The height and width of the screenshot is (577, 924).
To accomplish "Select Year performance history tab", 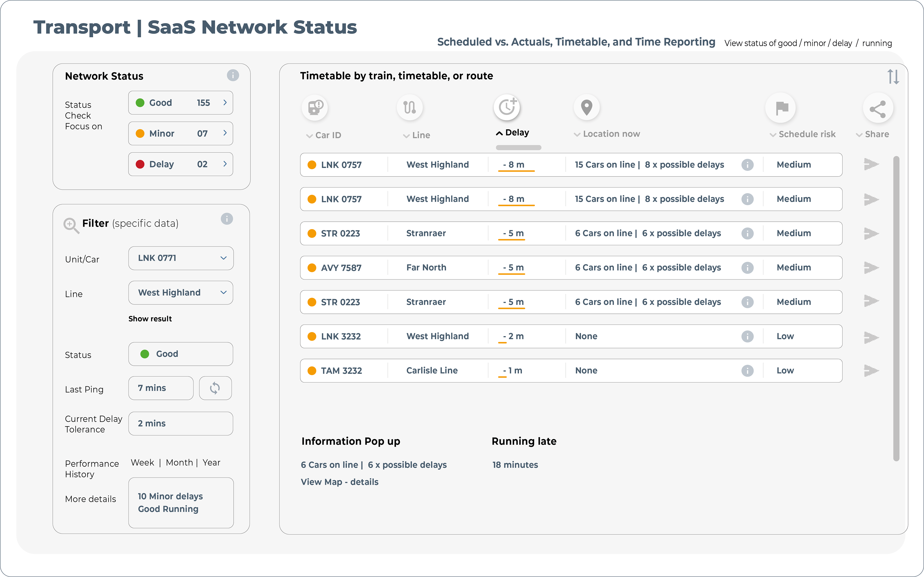I will pos(211,463).
